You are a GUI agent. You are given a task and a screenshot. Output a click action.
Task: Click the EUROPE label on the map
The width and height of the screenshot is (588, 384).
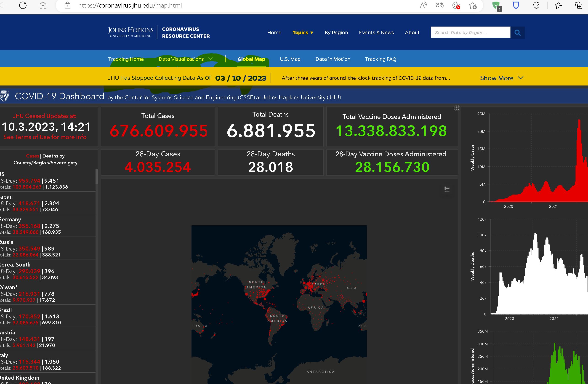(x=316, y=284)
